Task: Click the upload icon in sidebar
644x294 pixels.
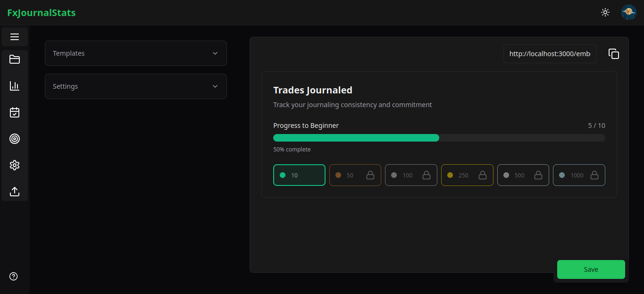Action: [x=15, y=192]
